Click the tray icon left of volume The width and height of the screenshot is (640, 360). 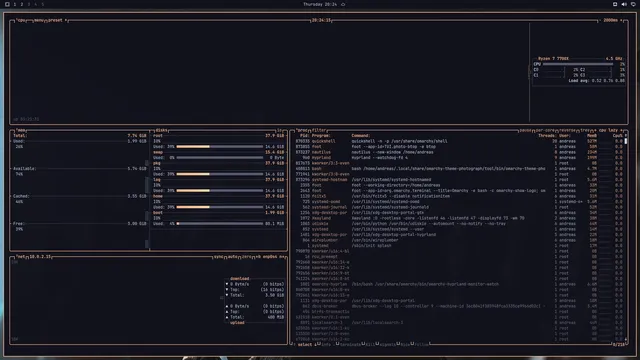[615, 4]
